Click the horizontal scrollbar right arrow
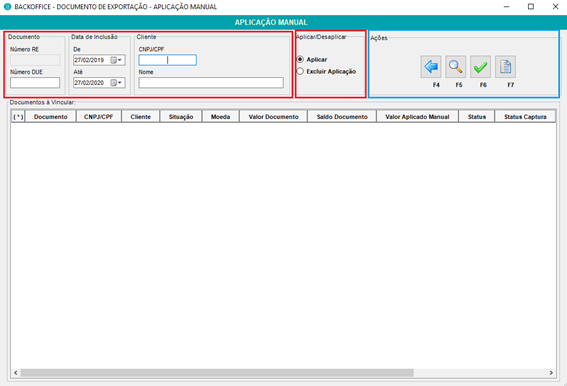 pos(551,373)
